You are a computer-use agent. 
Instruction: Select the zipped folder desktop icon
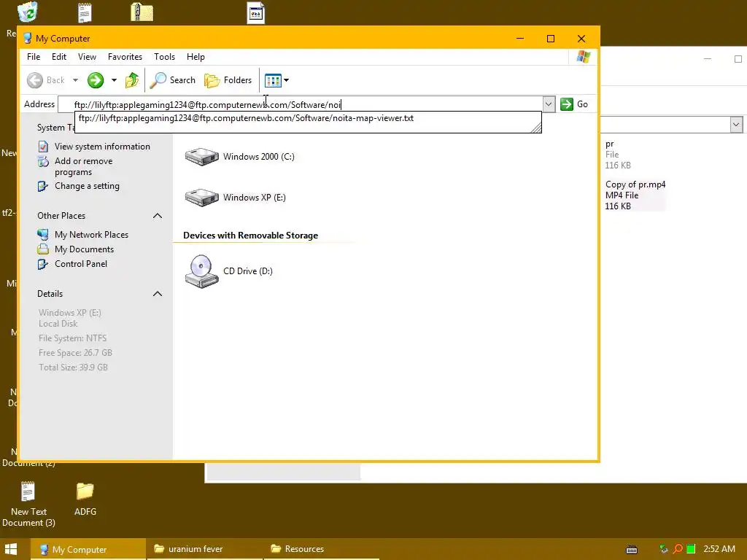[142, 12]
